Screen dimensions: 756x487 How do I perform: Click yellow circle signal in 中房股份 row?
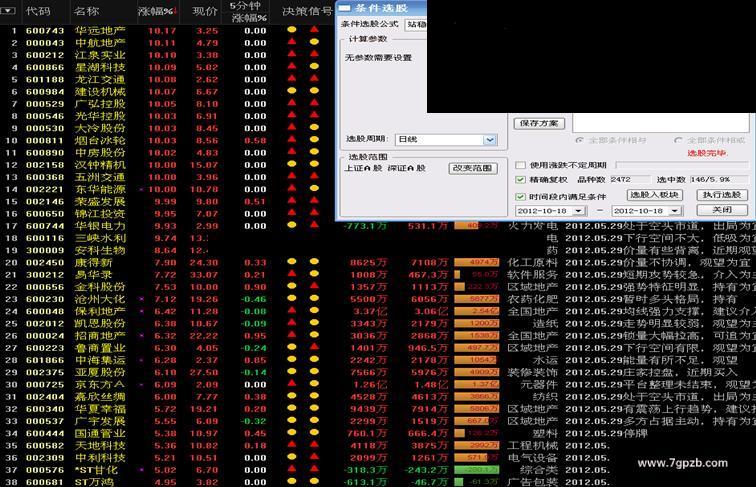314,152
